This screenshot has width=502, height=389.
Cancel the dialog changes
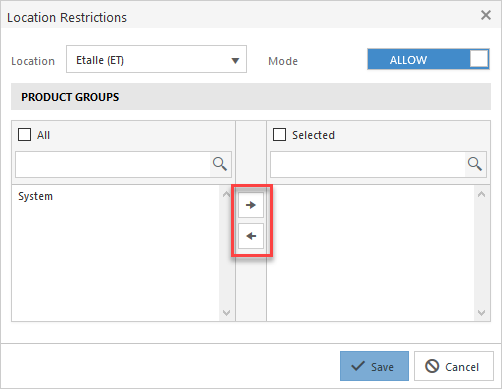coord(454,366)
